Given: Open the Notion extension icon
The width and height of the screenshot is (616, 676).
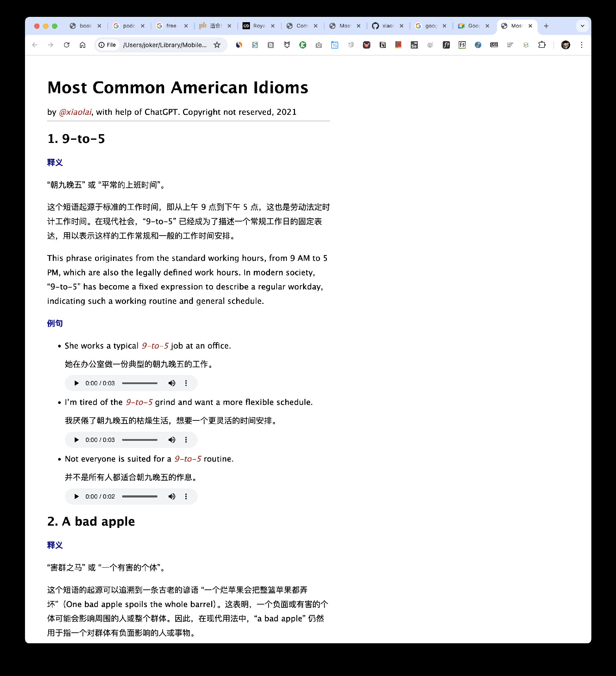Looking at the screenshot, I should pos(383,45).
